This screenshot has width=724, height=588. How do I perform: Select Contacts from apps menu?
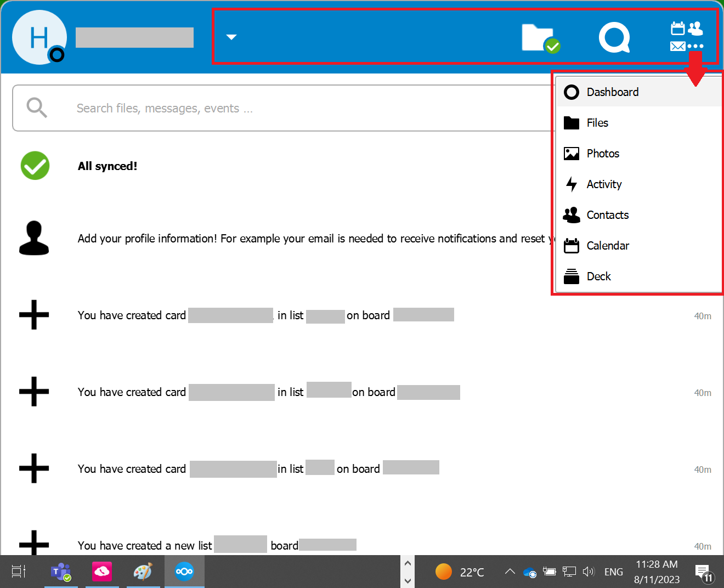coord(639,215)
